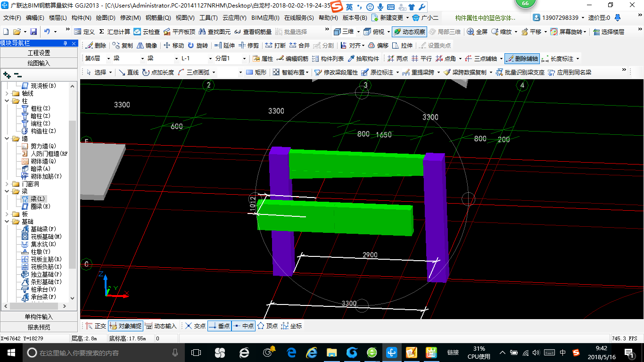Open 视图(V) menu
Image resolution: width=644 pixels, height=362 pixels.
[185, 18]
